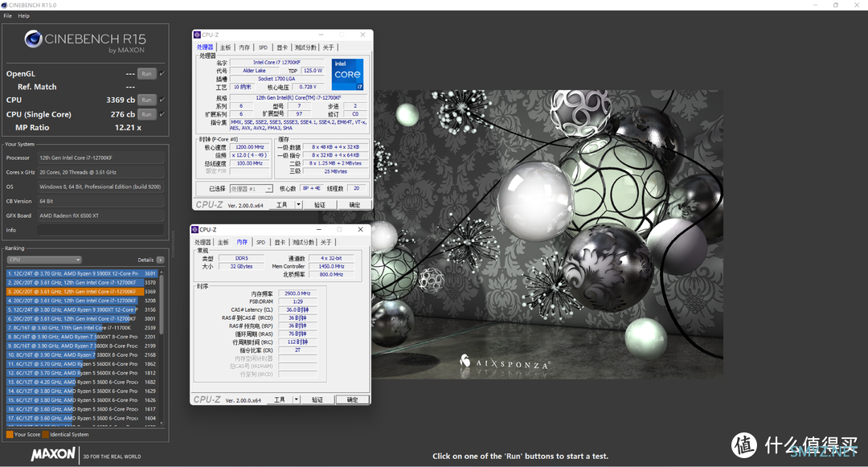Click 工具 button in upper CPU-Z window
The width and height of the screenshot is (868, 467).
pyautogui.click(x=282, y=205)
